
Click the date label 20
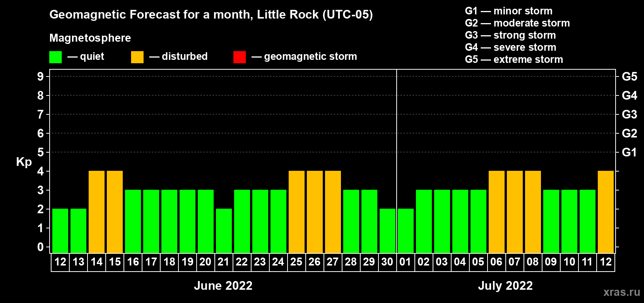coord(206,262)
